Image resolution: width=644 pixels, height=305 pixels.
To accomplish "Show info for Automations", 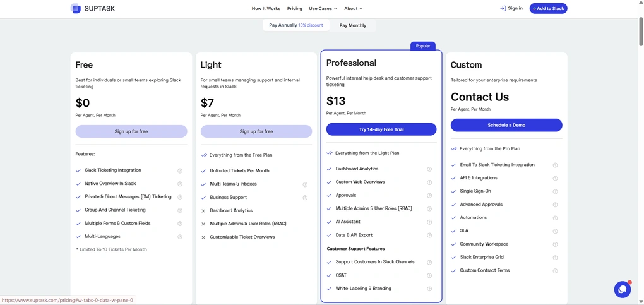I will [x=555, y=218].
